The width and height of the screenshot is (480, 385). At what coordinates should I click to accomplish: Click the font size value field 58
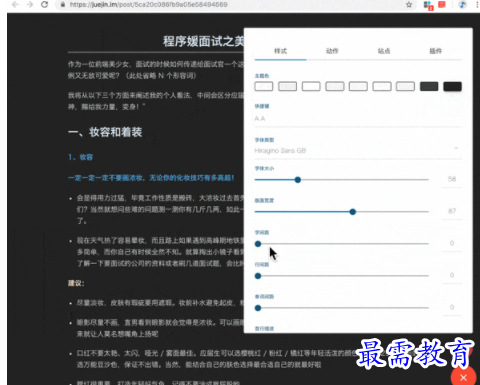click(x=452, y=179)
